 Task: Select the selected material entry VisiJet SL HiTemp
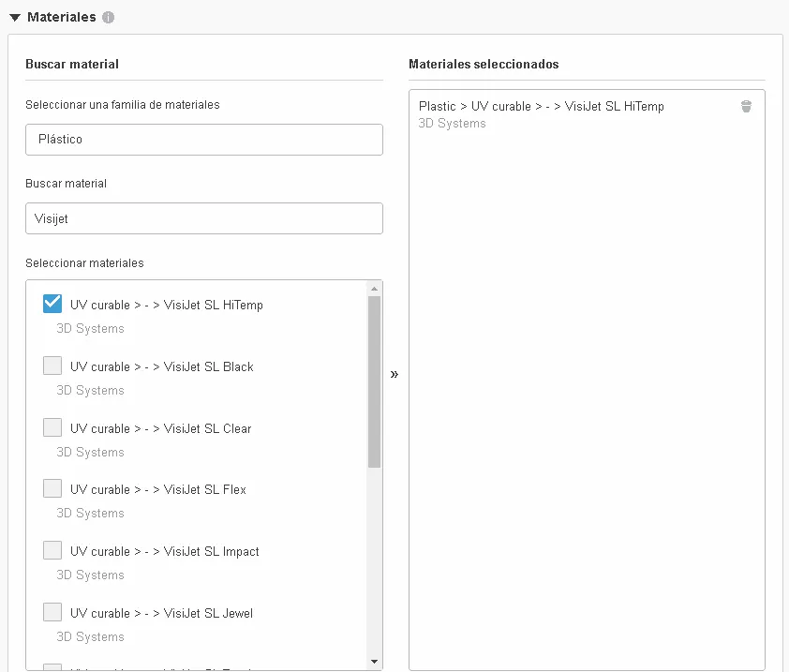coord(541,107)
